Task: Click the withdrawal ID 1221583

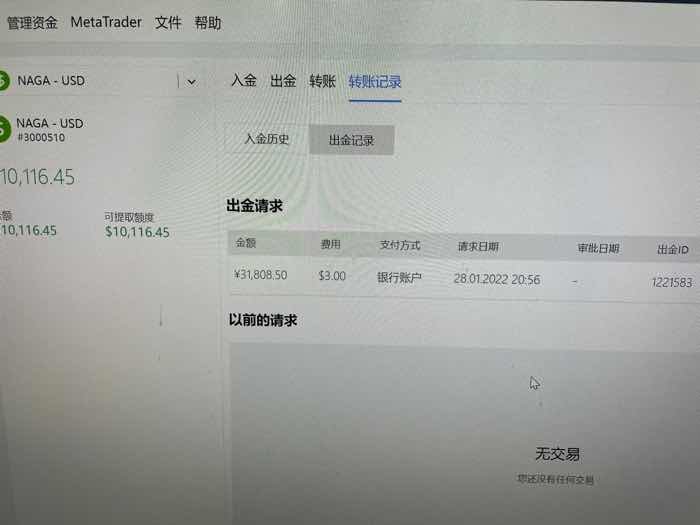Action: [672, 282]
